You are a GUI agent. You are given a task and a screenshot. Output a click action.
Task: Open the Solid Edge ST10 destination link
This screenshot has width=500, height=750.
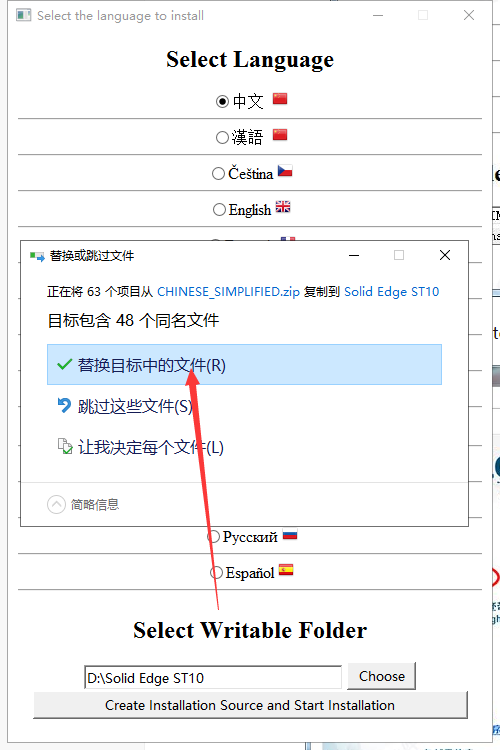391,292
